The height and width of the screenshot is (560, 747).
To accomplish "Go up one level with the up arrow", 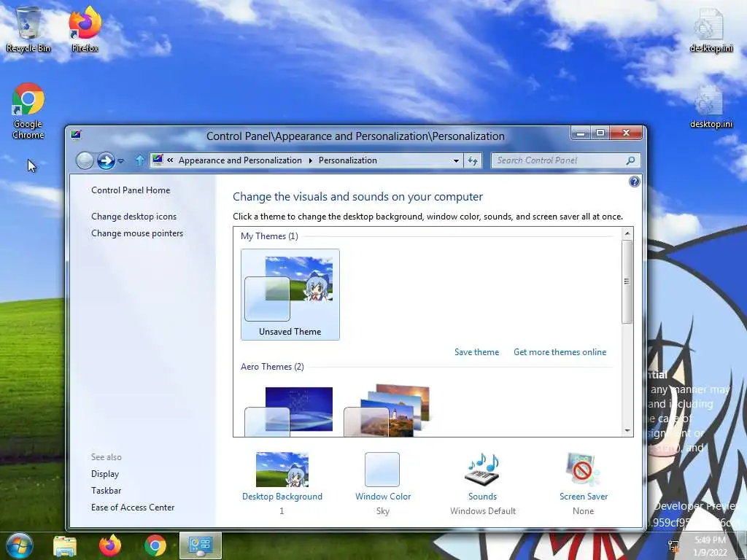I will (139, 160).
